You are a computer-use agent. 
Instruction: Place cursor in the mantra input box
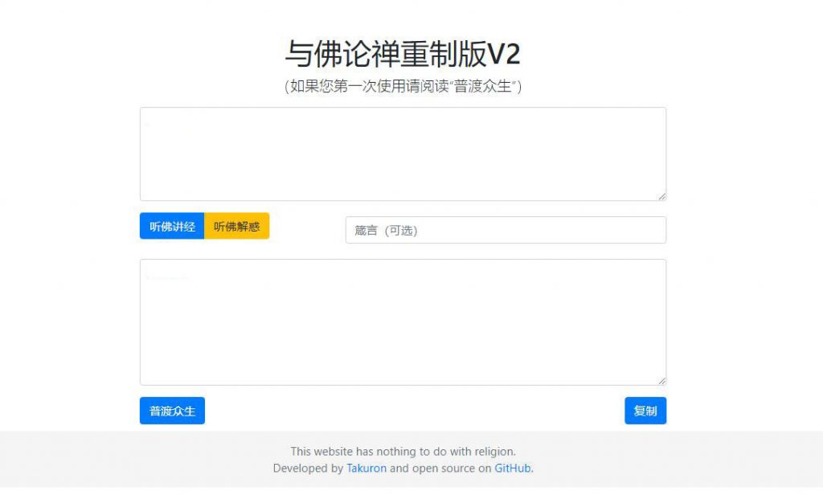coord(505,230)
